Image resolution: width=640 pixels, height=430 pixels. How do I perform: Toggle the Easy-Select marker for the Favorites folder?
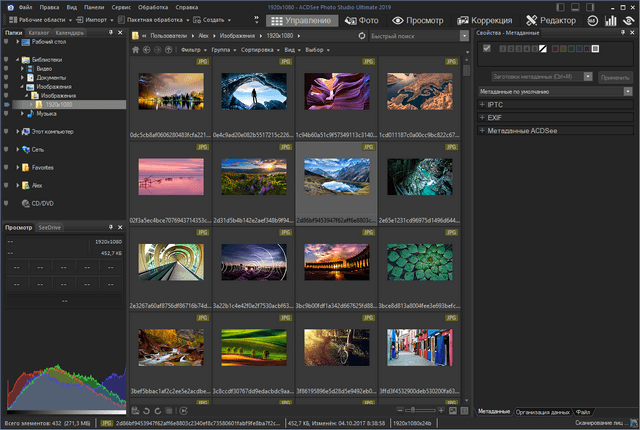point(6,167)
